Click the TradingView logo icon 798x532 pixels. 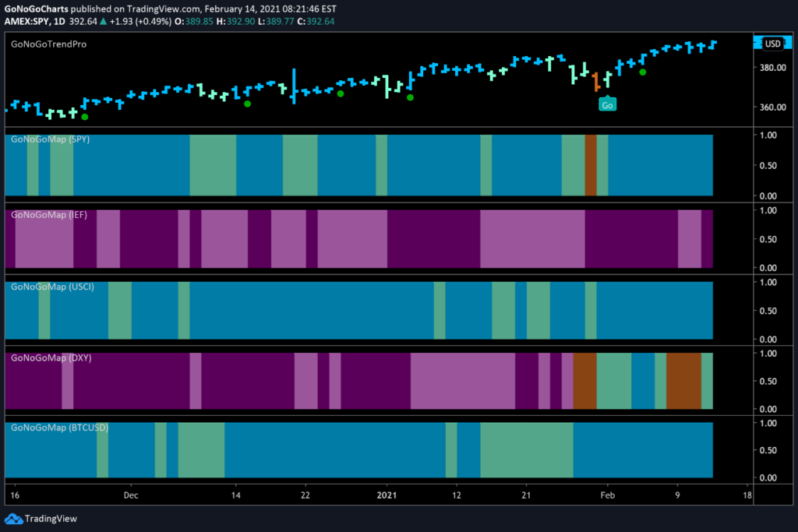[x=13, y=519]
